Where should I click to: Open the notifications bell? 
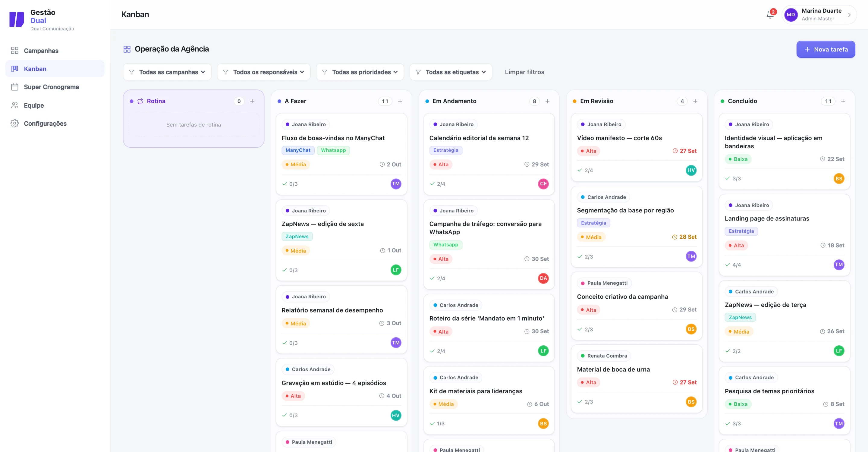point(770,14)
